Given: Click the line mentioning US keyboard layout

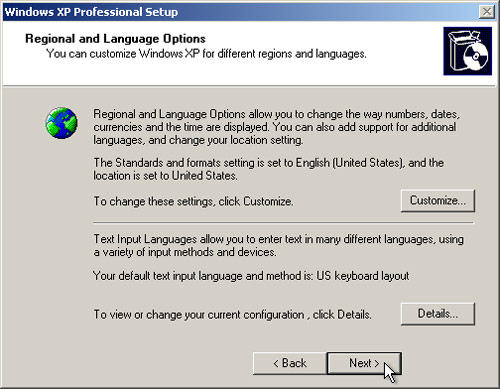Looking at the screenshot, I should pyautogui.click(x=251, y=276).
